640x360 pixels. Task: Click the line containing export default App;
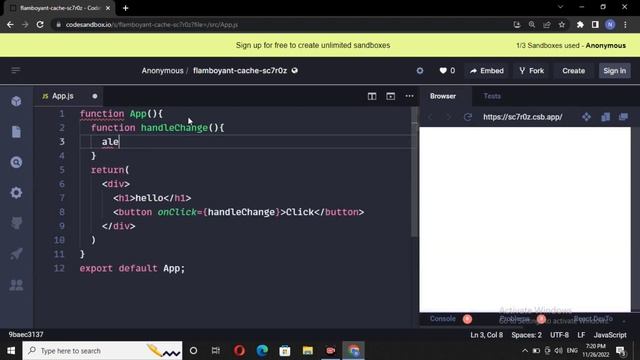pyautogui.click(x=132, y=268)
